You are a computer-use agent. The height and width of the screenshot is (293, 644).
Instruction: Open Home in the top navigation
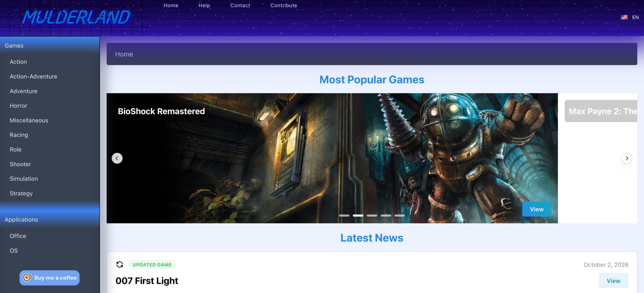coord(171,5)
